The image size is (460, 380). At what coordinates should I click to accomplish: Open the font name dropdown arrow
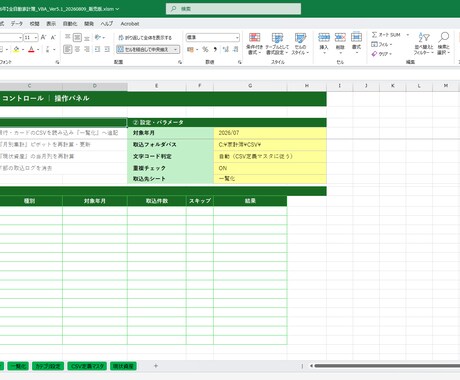[20, 38]
